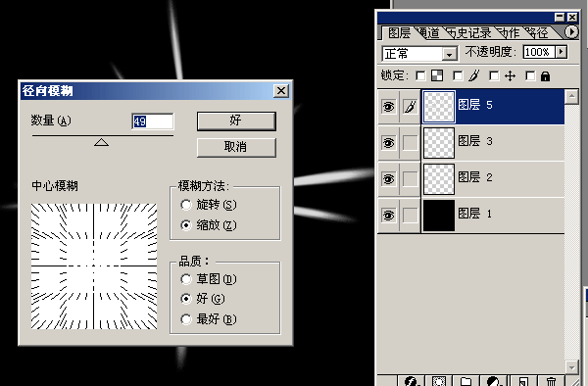
Task: Open the 正常 blend mode dropdown
Action: pyautogui.click(x=449, y=54)
